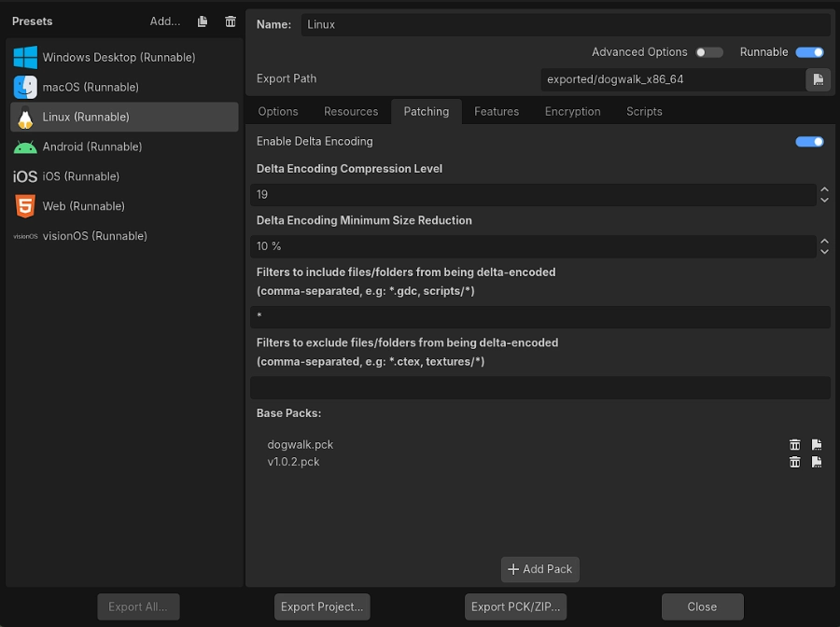
Task: Delete the selected preset with trash icon
Action: click(x=231, y=21)
